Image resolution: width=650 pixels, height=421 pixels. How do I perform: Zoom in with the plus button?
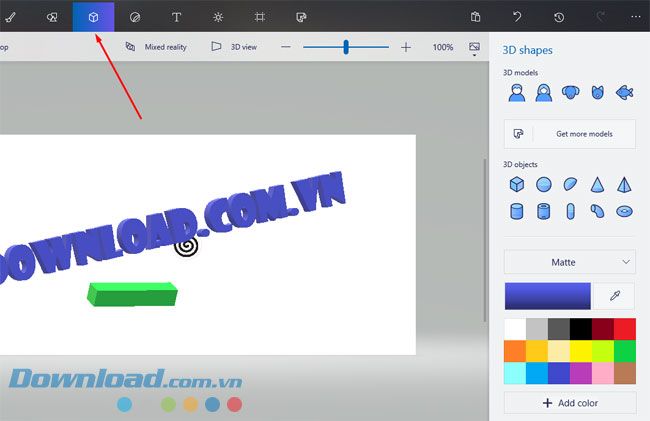(406, 47)
